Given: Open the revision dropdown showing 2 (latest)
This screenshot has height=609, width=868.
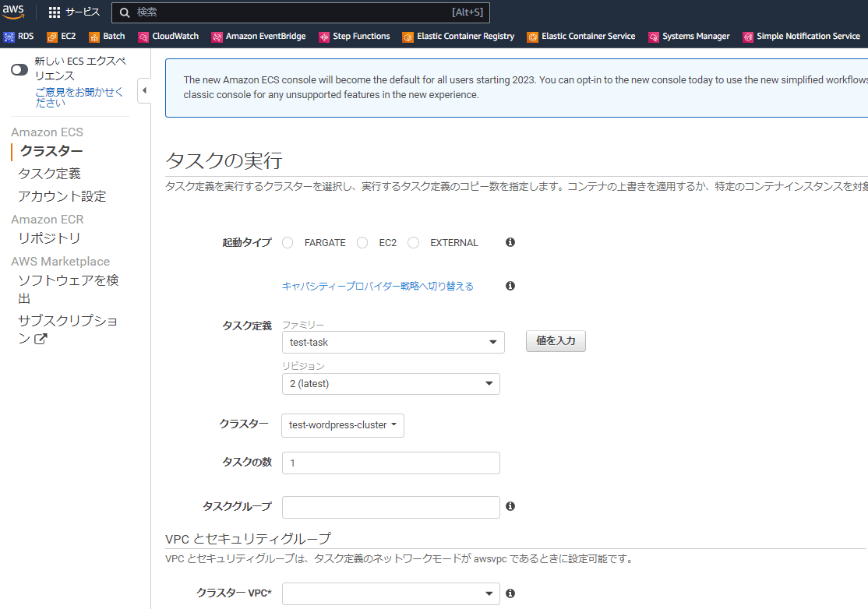Looking at the screenshot, I should pyautogui.click(x=391, y=384).
